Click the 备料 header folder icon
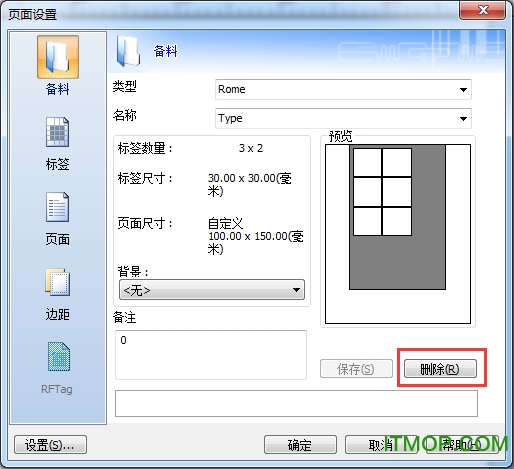Image resolution: width=514 pixels, height=469 pixels. click(x=128, y=51)
